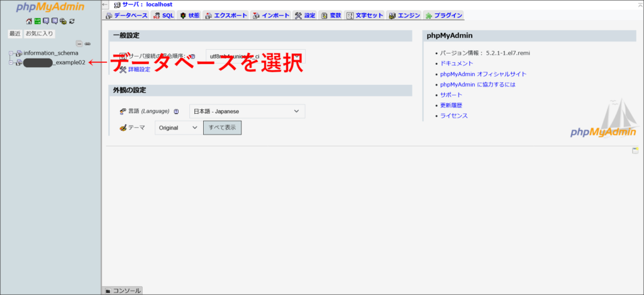Open the インポート tab
This screenshot has height=295, width=644.
coord(271,16)
